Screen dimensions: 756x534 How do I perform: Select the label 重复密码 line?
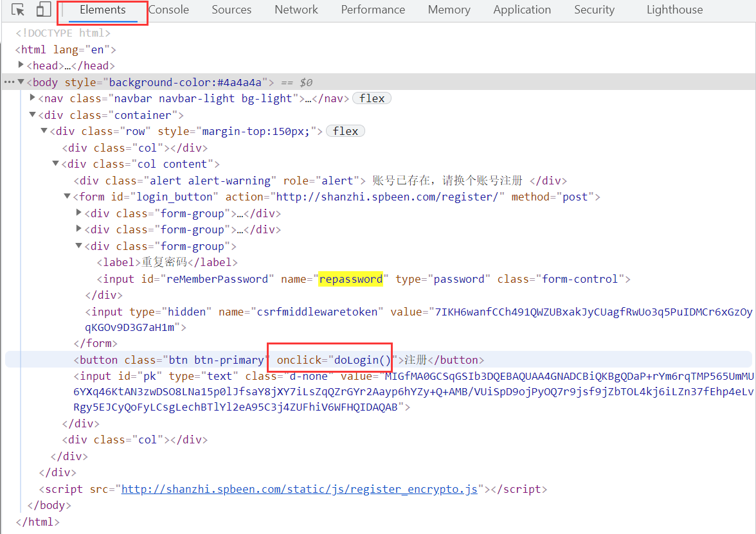pyautogui.click(x=167, y=262)
